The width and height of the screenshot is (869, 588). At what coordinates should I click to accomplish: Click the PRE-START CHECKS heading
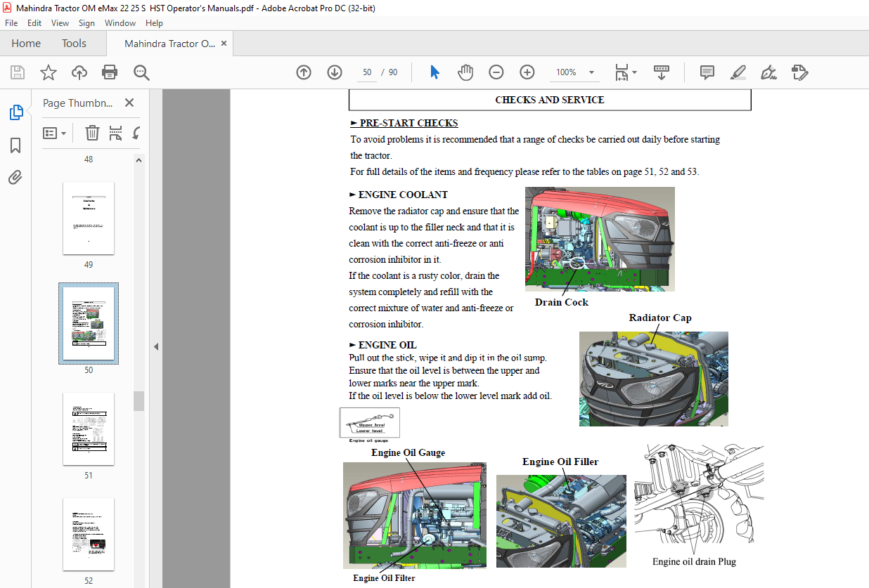pyautogui.click(x=408, y=123)
